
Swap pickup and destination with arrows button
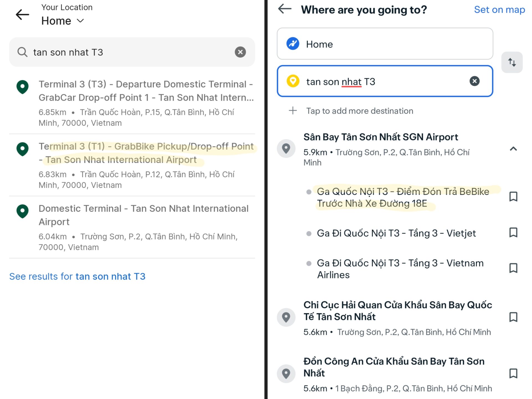click(x=512, y=62)
